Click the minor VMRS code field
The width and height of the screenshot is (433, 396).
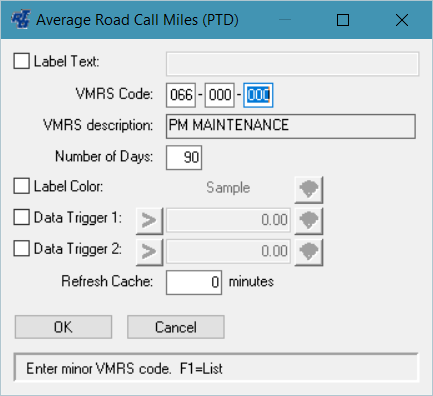pyautogui.click(x=258, y=95)
